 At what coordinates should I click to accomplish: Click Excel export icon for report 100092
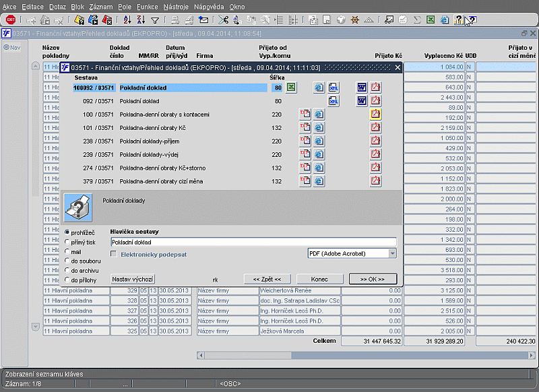(291, 88)
